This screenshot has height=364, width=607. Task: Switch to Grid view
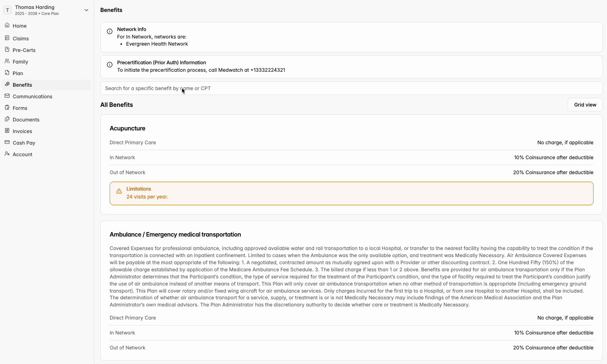point(585,105)
